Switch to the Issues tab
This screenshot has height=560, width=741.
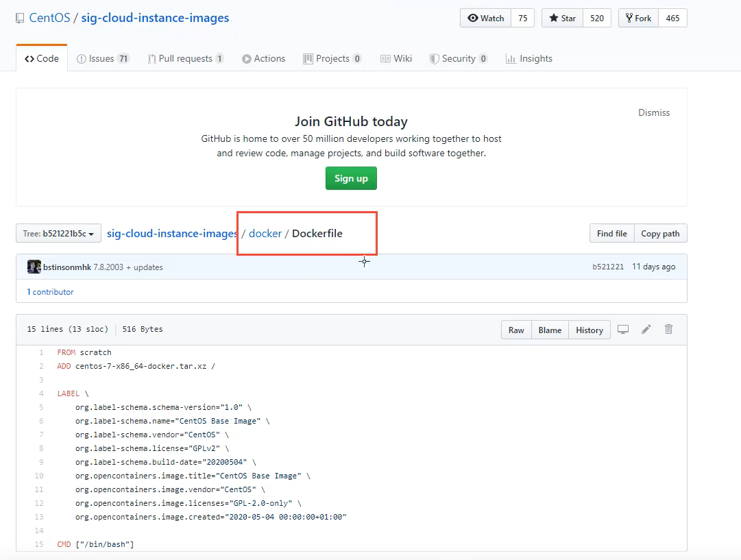(103, 58)
